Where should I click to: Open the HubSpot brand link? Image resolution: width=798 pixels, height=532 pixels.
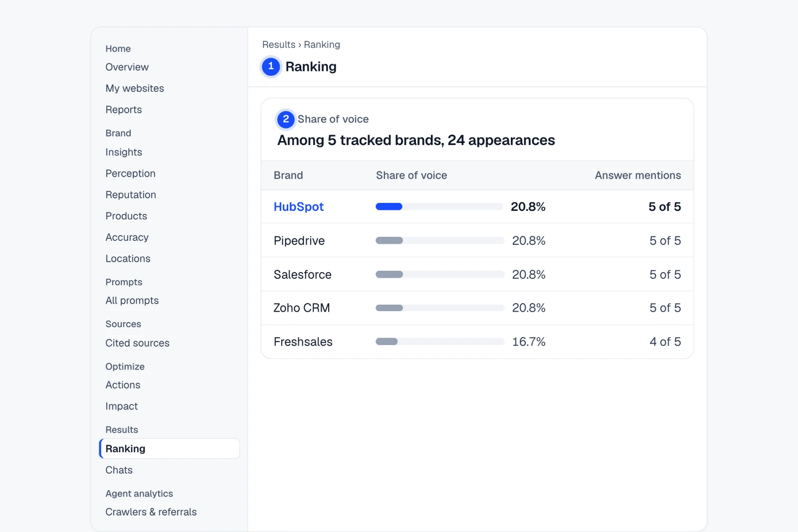click(x=299, y=207)
